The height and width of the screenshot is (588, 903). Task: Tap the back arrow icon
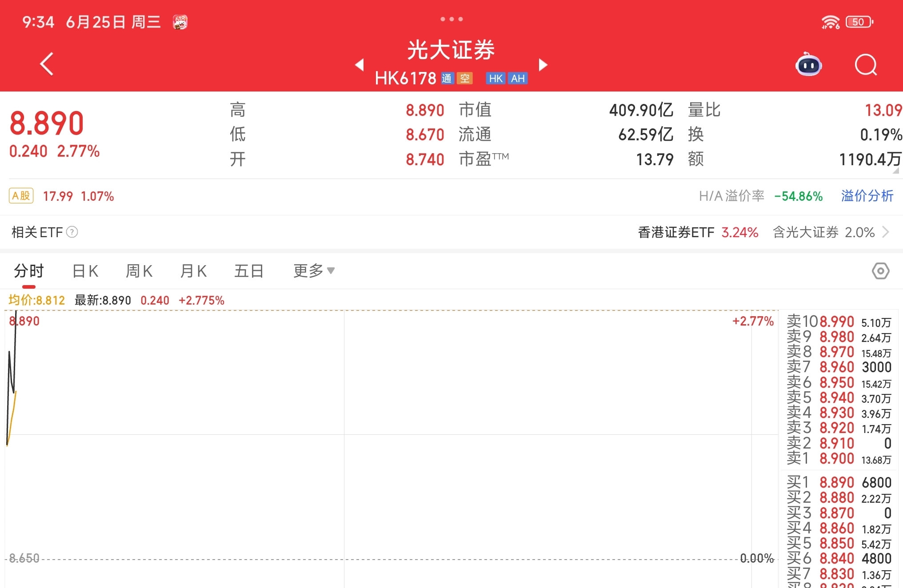[47, 64]
